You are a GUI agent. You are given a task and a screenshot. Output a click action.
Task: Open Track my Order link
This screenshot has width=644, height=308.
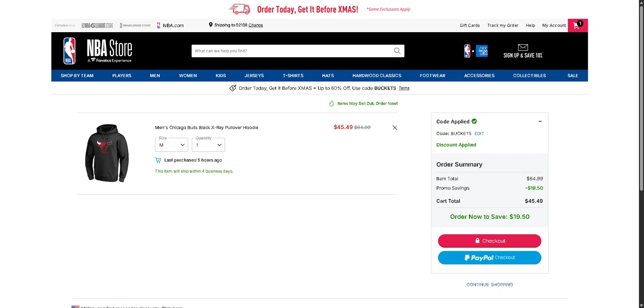(503, 25)
